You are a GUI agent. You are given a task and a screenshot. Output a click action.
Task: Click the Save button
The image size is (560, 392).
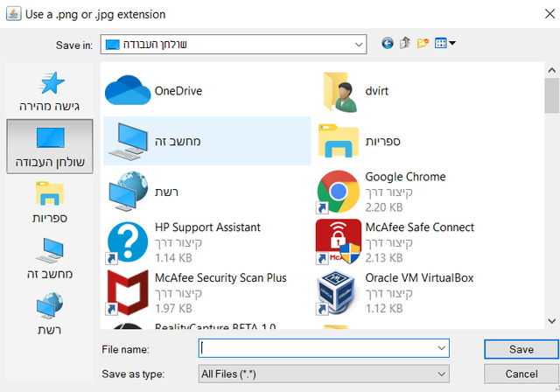pos(521,349)
